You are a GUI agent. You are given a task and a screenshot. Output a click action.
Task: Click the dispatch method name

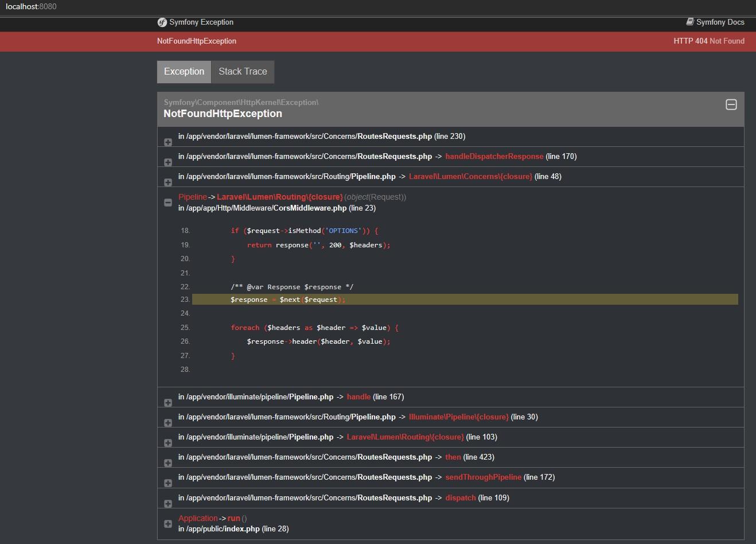coord(461,498)
